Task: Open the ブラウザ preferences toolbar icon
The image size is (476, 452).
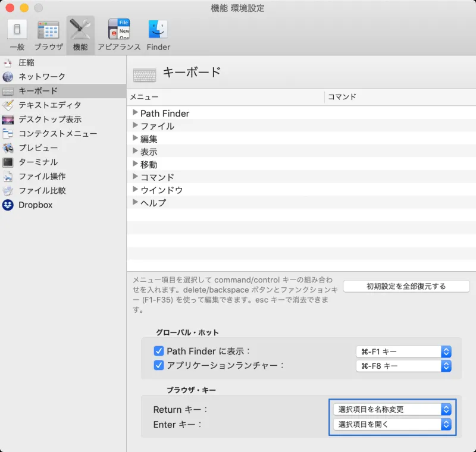Action: tap(49, 30)
